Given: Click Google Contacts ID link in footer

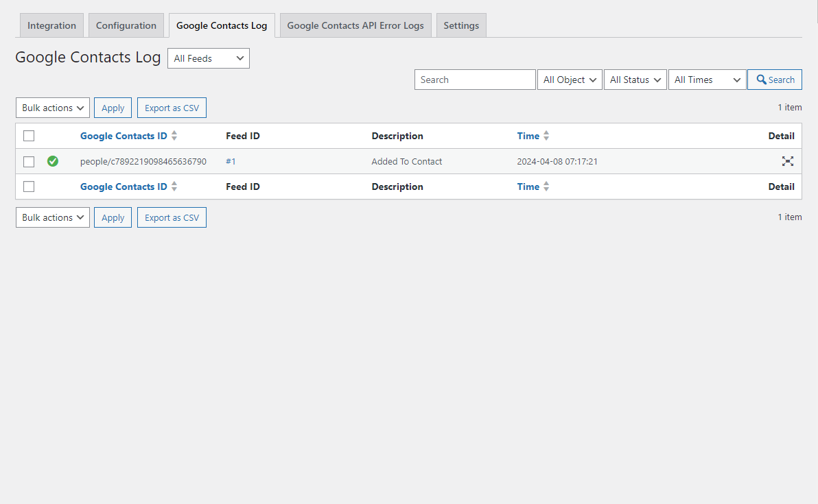Looking at the screenshot, I should click(124, 187).
